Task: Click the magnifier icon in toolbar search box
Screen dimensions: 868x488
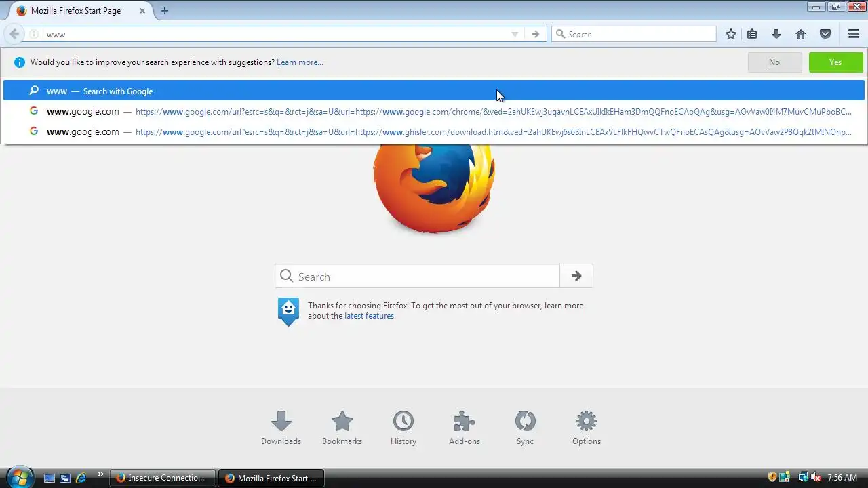Action: (x=560, y=34)
